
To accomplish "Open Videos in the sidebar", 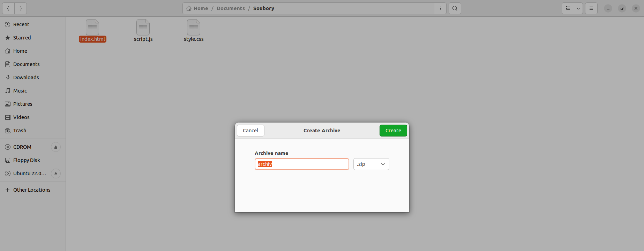I will pos(33,117).
